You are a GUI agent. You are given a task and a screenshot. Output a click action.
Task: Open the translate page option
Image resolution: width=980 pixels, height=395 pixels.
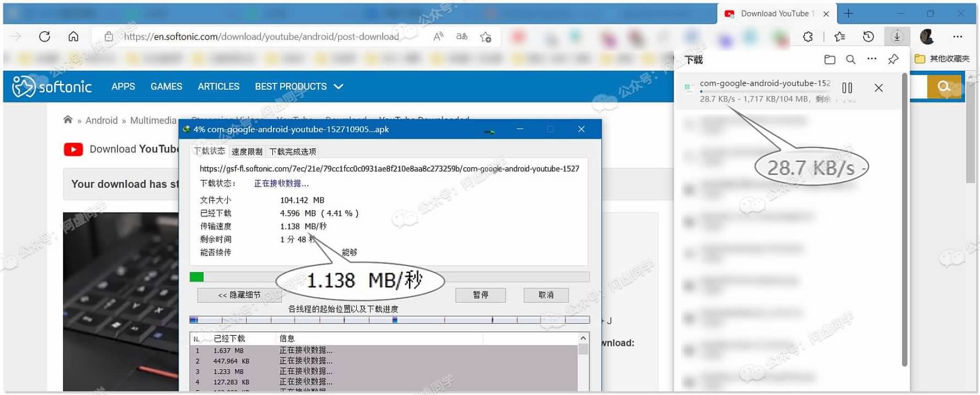[x=462, y=37]
